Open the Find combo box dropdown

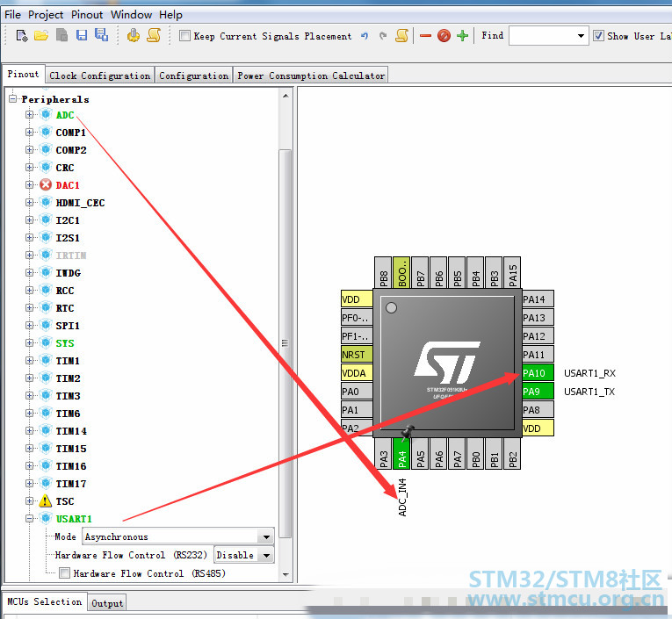pos(581,36)
